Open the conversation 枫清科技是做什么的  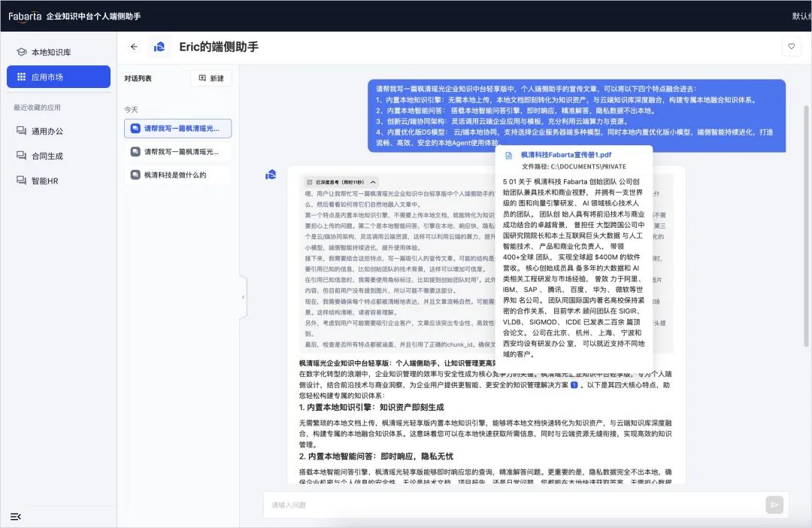coord(177,175)
